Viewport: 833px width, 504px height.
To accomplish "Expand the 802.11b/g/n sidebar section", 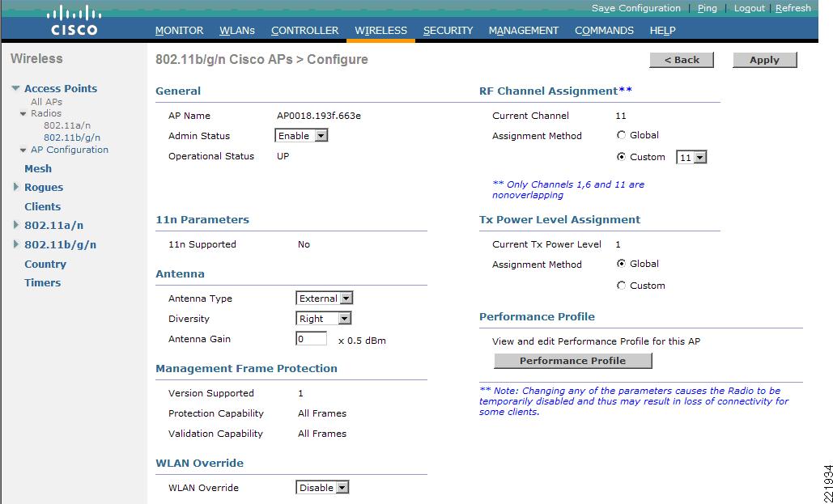I will click(16, 244).
